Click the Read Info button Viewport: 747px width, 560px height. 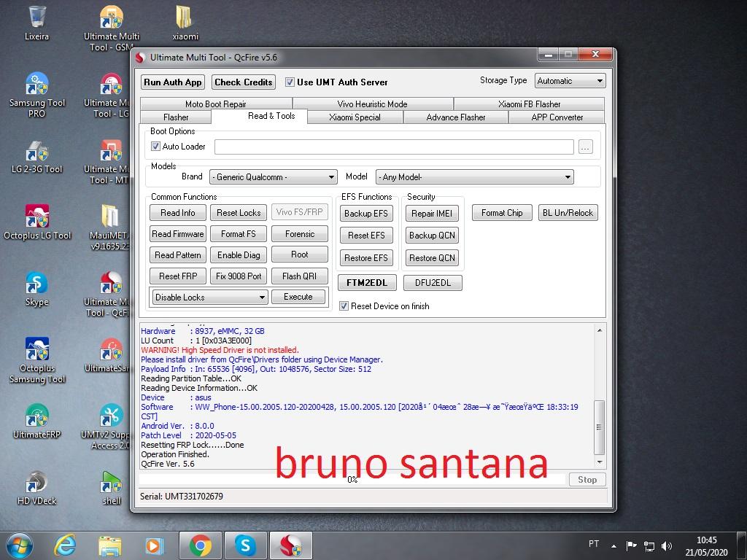point(178,213)
